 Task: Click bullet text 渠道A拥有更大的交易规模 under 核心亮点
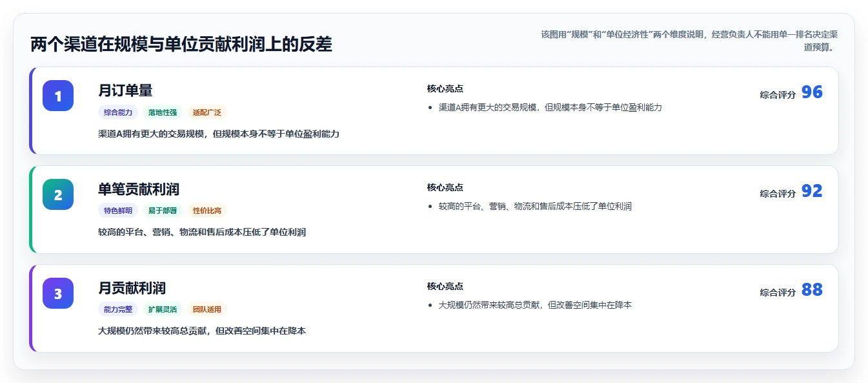[550, 107]
